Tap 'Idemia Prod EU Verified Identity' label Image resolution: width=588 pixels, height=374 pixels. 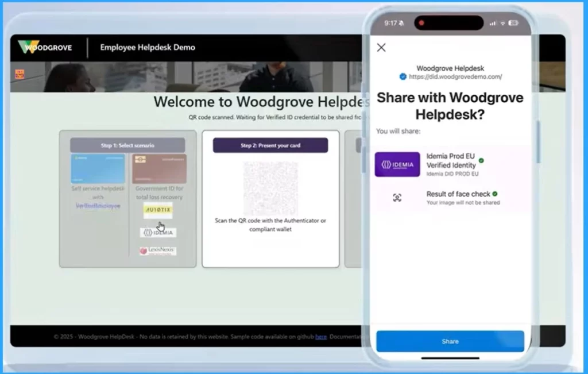coord(451,160)
